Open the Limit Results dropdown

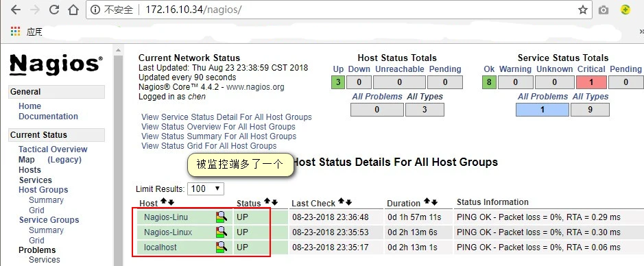[x=205, y=189]
